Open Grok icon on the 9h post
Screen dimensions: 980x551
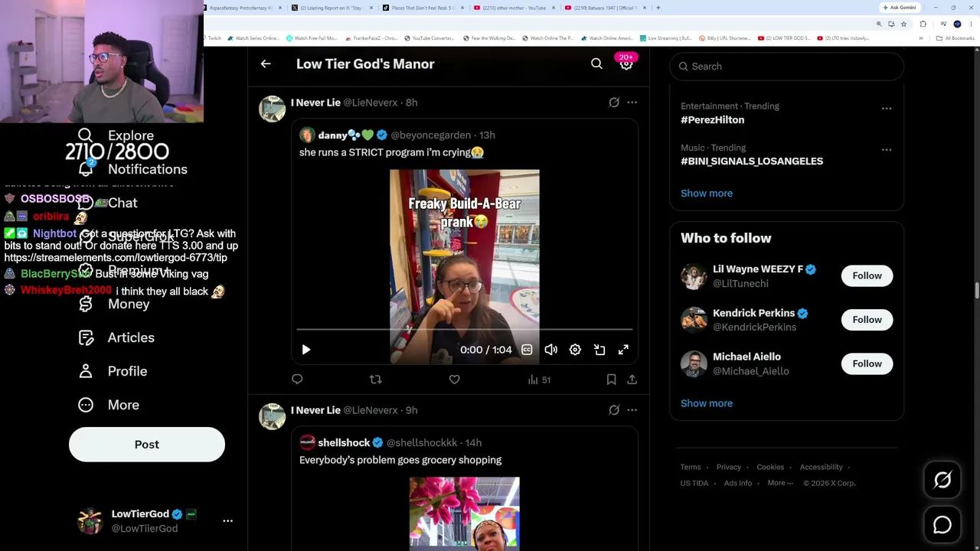(614, 410)
